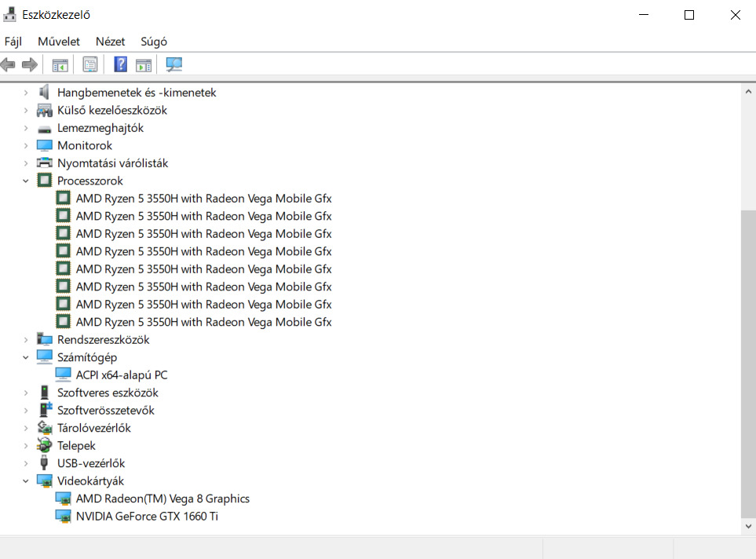Select the Processzorok category label
This screenshot has height=559, width=756.
point(90,181)
